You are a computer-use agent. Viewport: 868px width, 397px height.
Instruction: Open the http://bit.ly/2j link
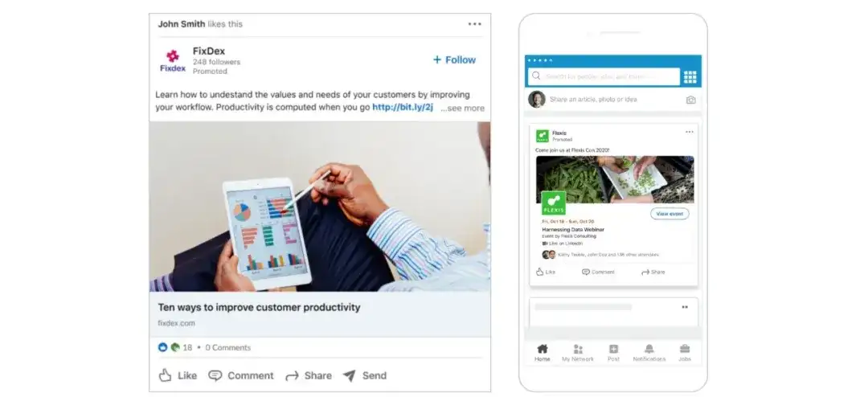tap(403, 108)
